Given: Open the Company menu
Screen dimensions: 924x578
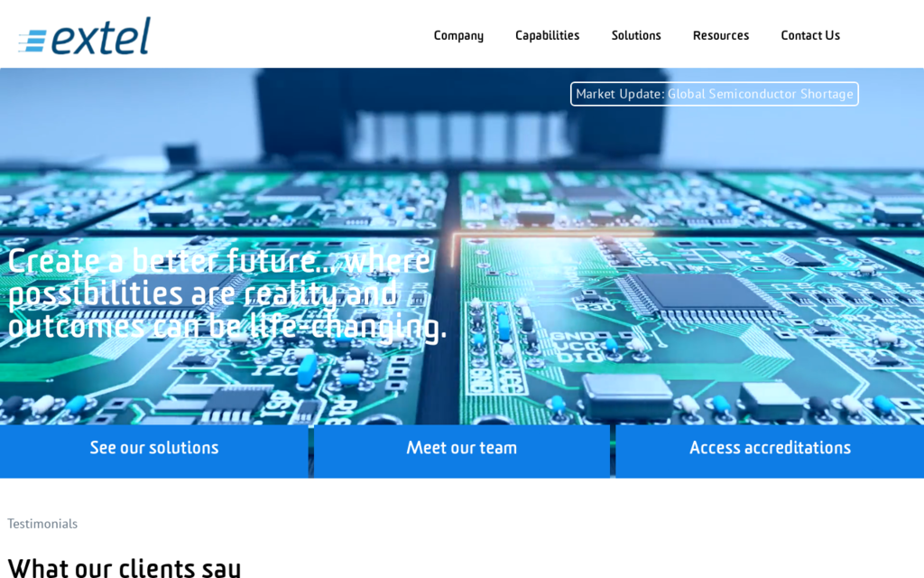Looking at the screenshot, I should tap(458, 35).
